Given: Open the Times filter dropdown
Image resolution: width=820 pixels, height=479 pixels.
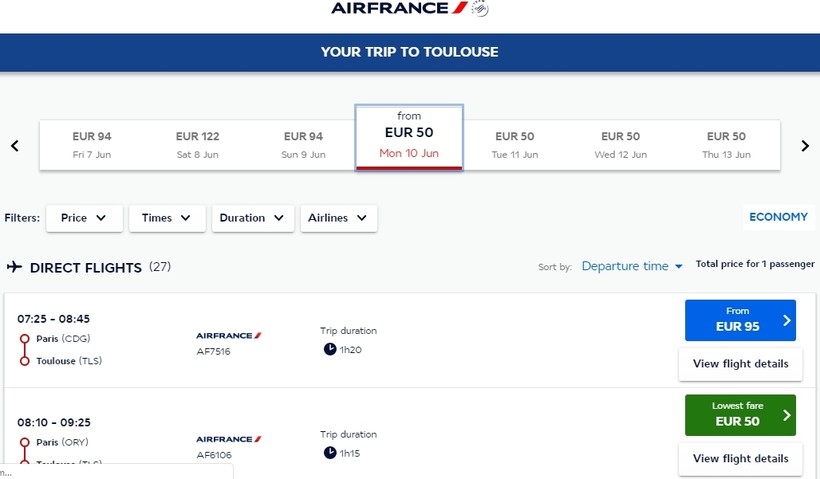Looking at the screenshot, I should pos(167,218).
